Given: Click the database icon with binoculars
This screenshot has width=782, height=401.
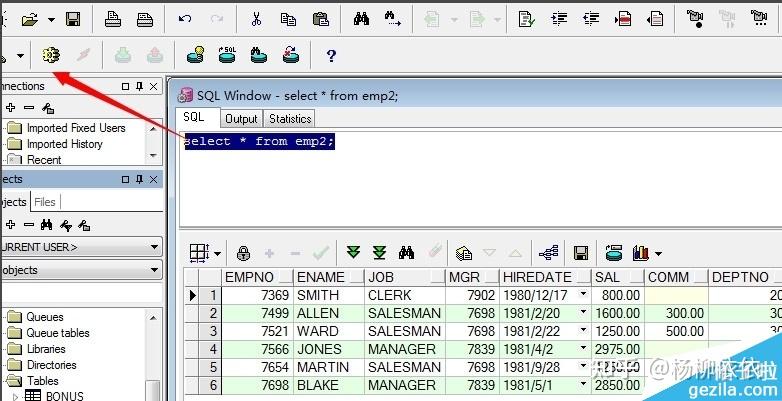Looking at the screenshot, I should (x=258, y=54).
